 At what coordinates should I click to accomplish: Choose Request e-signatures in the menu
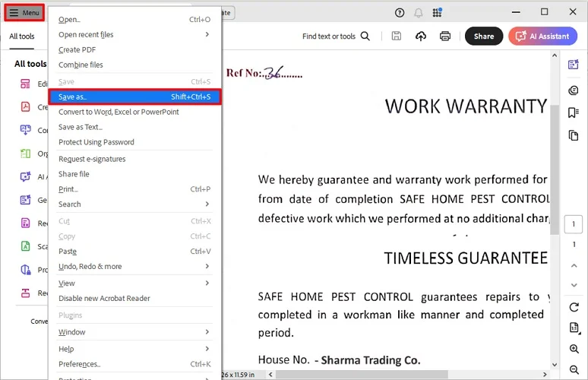click(134, 159)
